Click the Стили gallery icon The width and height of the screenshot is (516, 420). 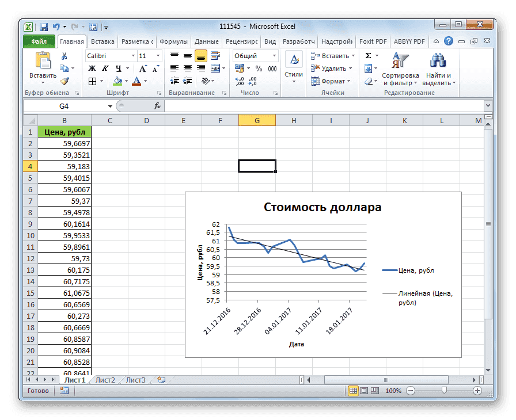[294, 60]
